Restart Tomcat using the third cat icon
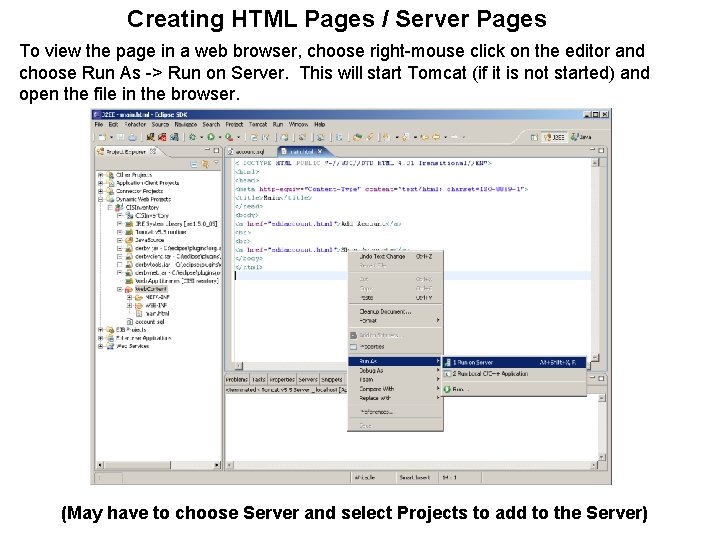 pyautogui.click(x=174, y=137)
